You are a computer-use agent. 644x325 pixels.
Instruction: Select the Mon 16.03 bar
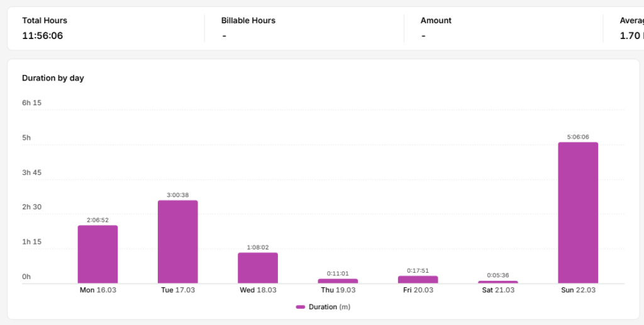pos(97,254)
